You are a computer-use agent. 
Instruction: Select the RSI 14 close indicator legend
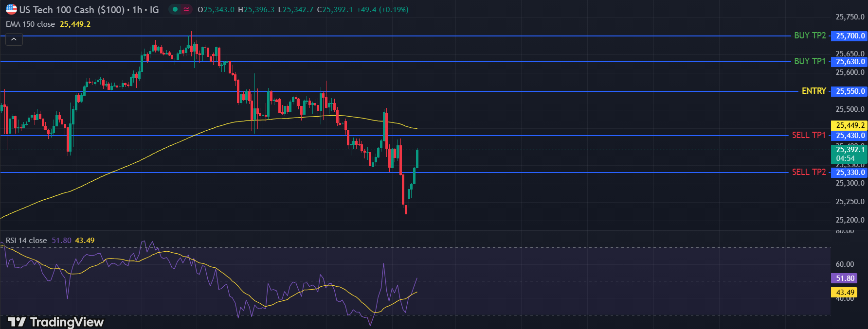(27, 241)
